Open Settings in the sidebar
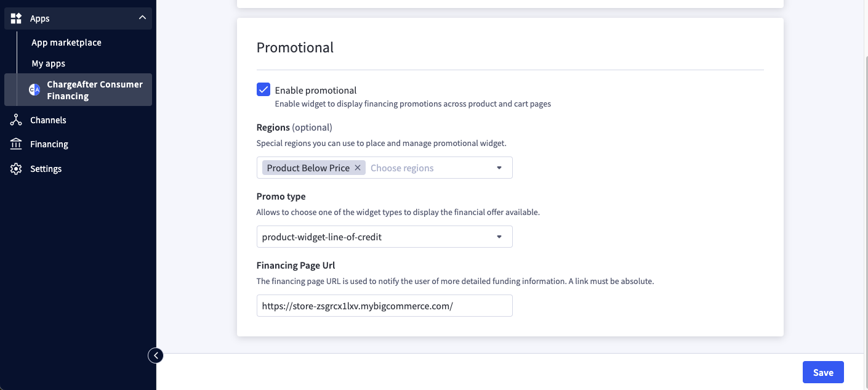The height and width of the screenshot is (390, 868). click(46, 169)
